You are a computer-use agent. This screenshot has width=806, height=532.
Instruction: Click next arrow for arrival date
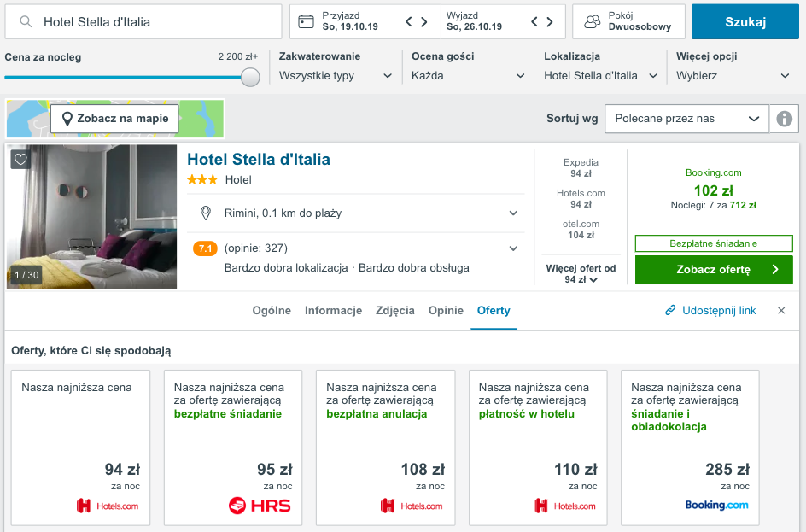click(424, 21)
